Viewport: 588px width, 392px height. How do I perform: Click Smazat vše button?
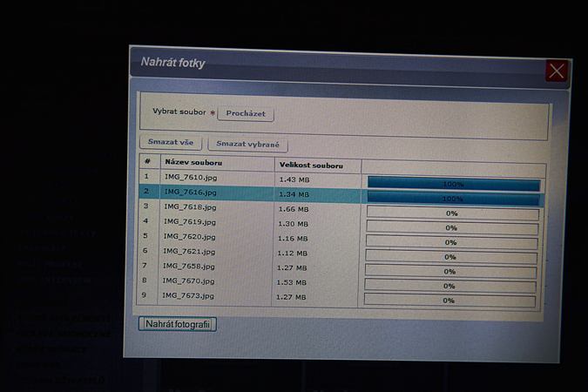171,142
